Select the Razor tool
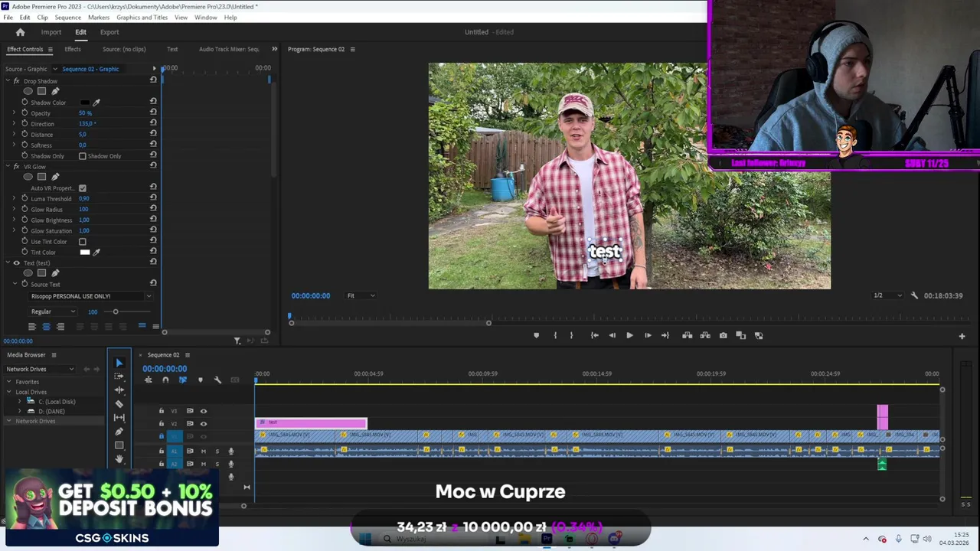 [x=119, y=404]
